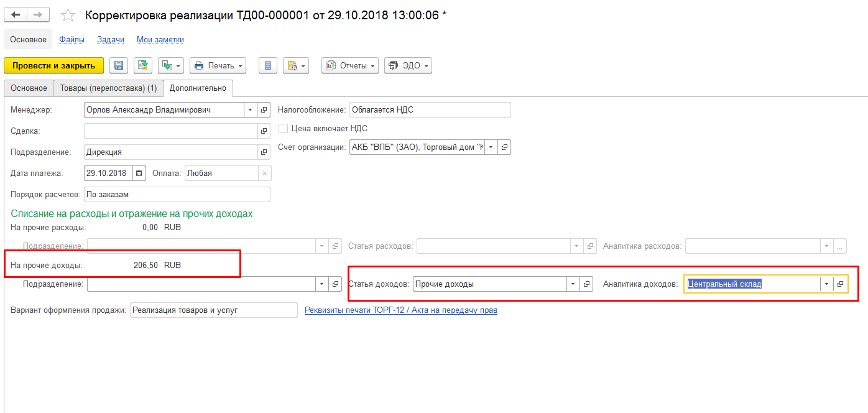
Task: Expand the Статья доходов dropdown
Action: coord(573,284)
